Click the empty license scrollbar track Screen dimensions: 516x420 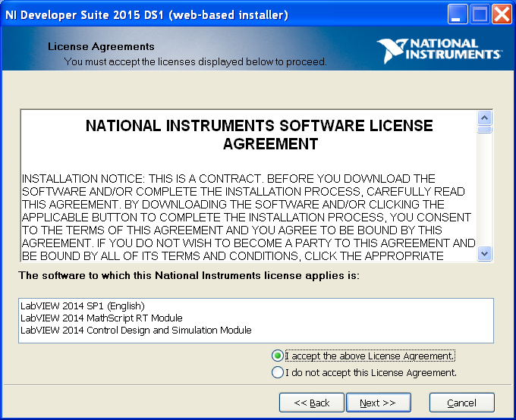tap(484, 190)
